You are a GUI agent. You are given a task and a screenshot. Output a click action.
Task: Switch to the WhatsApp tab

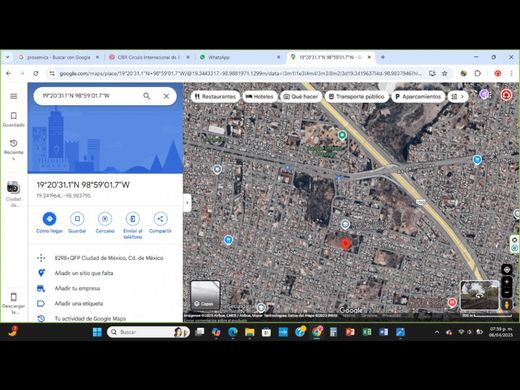(241, 57)
